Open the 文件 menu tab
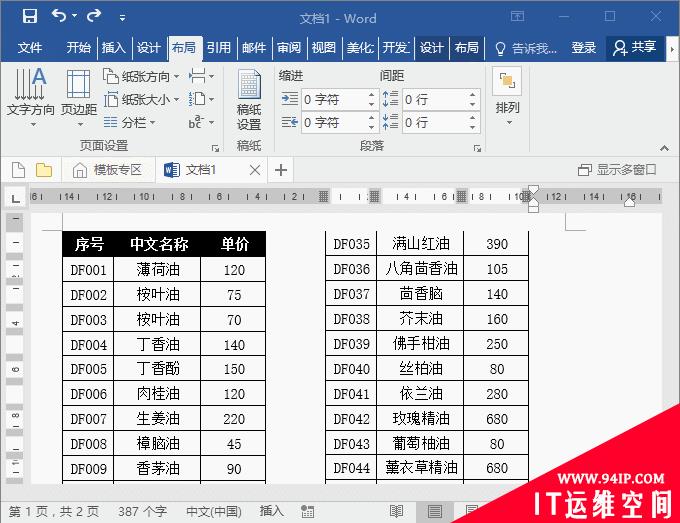This screenshot has width=680, height=523. click(x=29, y=47)
